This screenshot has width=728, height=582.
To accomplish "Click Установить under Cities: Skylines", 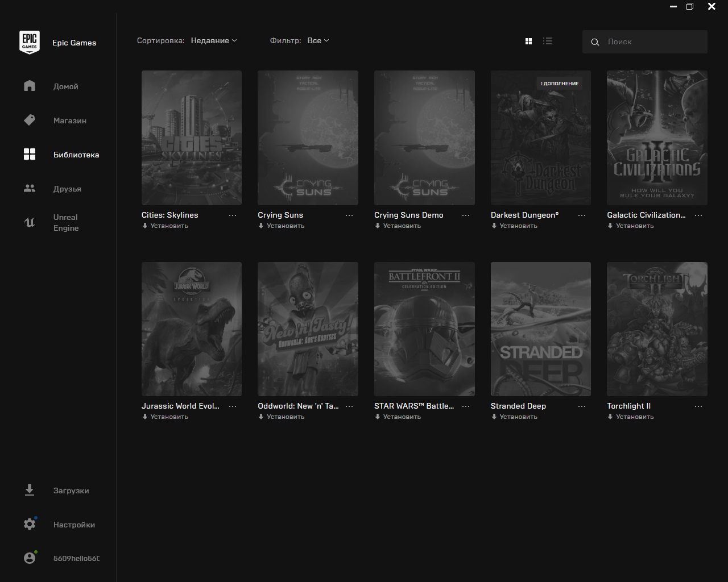I will [x=165, y=226].
